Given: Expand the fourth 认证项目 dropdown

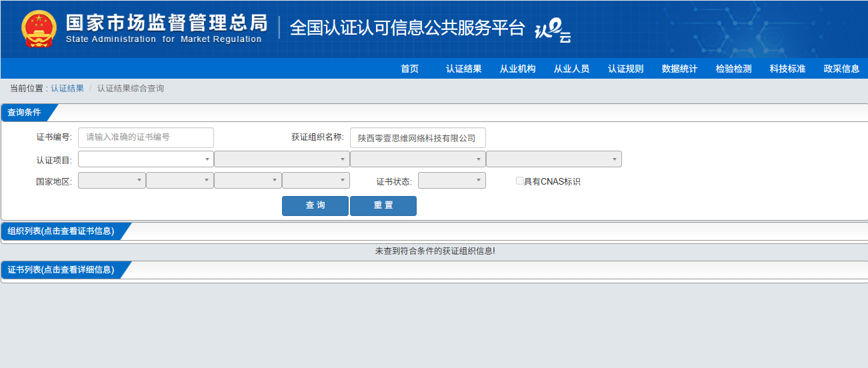Looking at the screenshot, I should 554,159.
